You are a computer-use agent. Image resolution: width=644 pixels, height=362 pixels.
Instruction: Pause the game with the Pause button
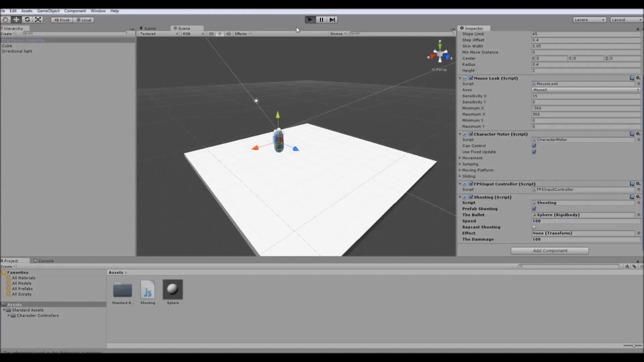pos(321,20)
